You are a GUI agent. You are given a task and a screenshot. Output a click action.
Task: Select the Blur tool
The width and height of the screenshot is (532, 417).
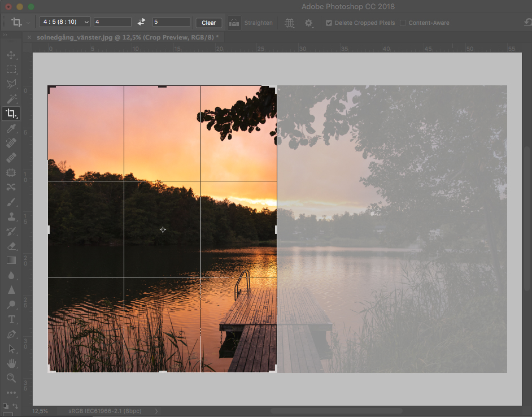click(11, 275)
